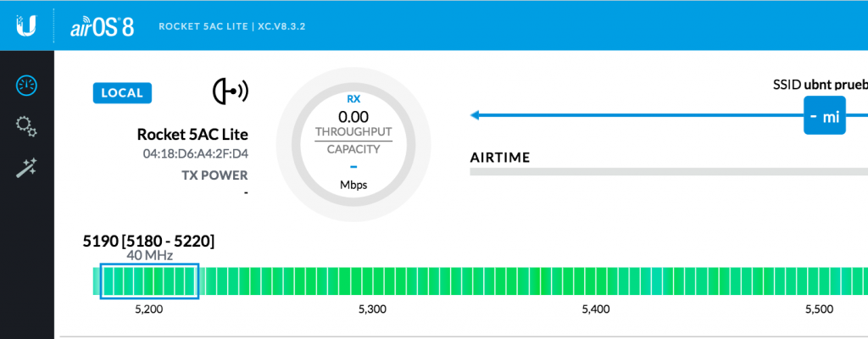Click the airOS 8 logo

tap(103, 26)
